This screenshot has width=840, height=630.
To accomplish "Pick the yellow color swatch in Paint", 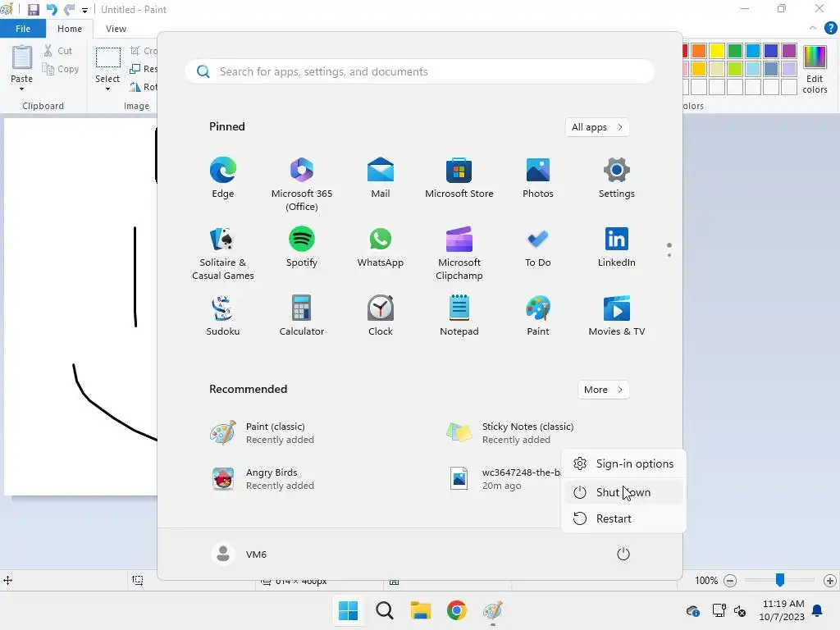I will [717, 51].
